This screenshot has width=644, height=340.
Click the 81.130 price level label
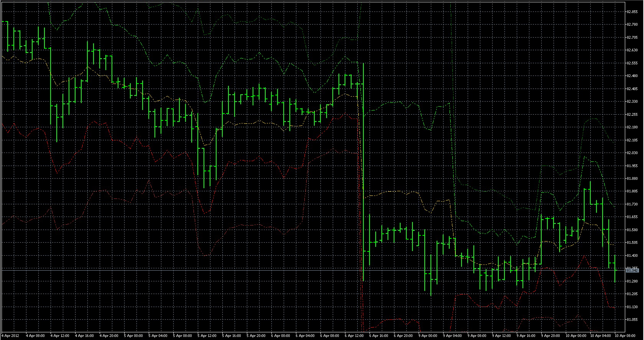click(x=632, y=307)
